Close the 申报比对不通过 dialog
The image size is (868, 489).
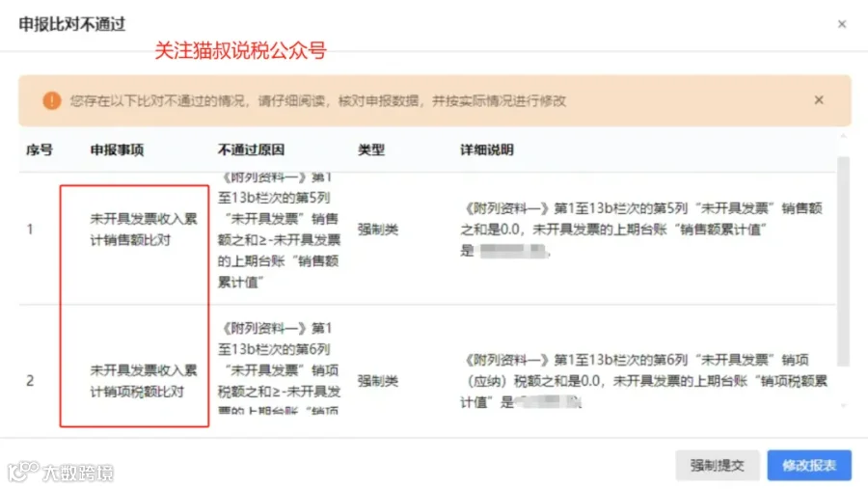[x=841, y=24]
